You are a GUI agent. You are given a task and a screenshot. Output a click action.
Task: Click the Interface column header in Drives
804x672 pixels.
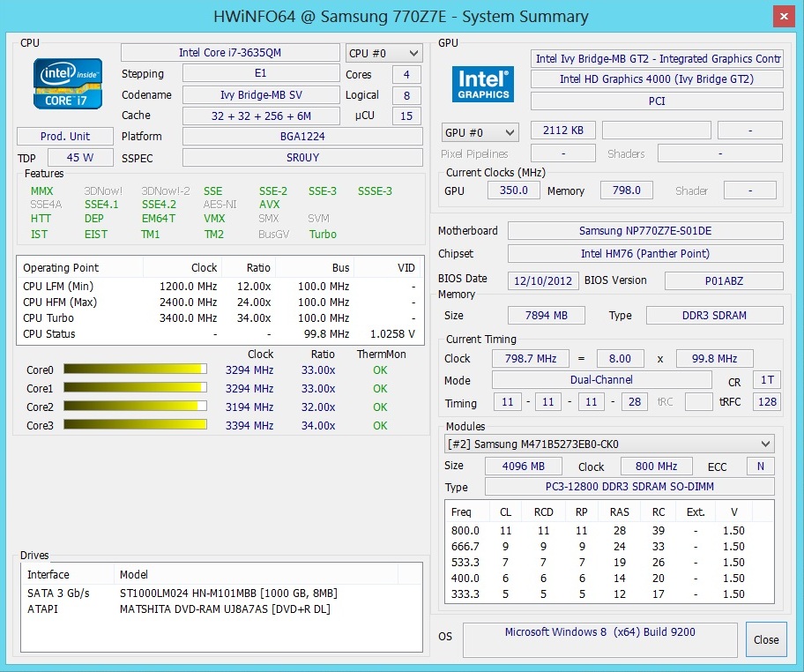click(x=68, y=574)
